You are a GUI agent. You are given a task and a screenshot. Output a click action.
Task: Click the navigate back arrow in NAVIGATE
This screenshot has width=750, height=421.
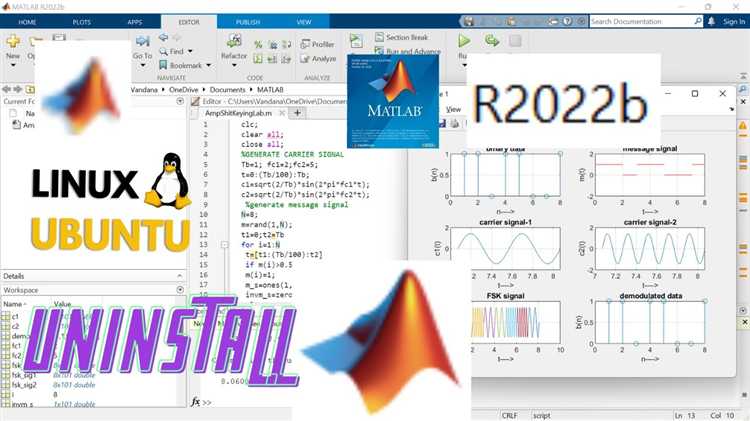[x=163, y=37]
